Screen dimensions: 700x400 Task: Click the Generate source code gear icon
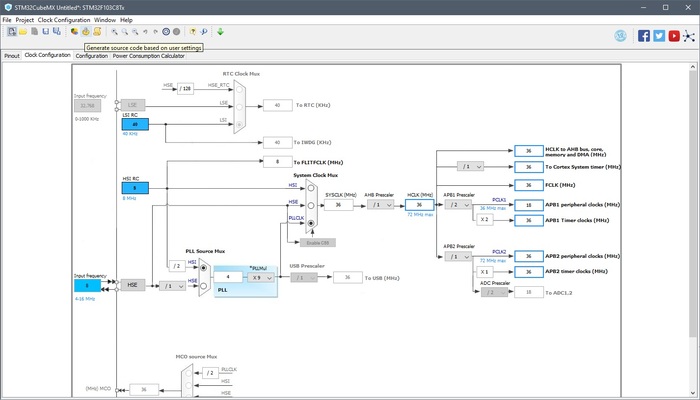(86, 31)
